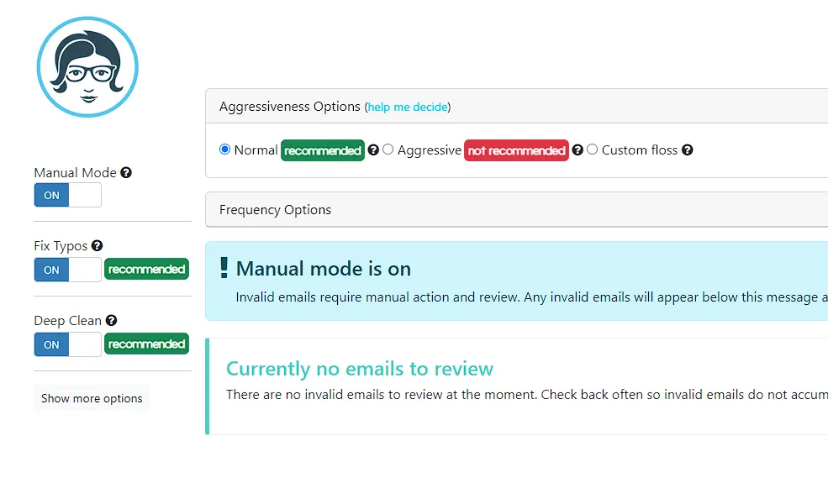Select the Normal aggressiveness radio button
This screenshot has height=504, width=828.
click(x=224, y=150)
